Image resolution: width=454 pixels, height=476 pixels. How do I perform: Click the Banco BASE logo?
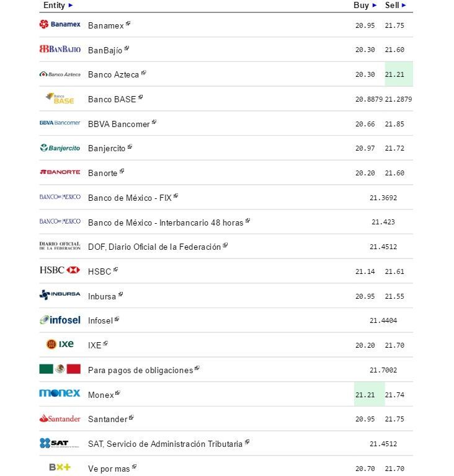pyautogui.click(x=60, y=99)
